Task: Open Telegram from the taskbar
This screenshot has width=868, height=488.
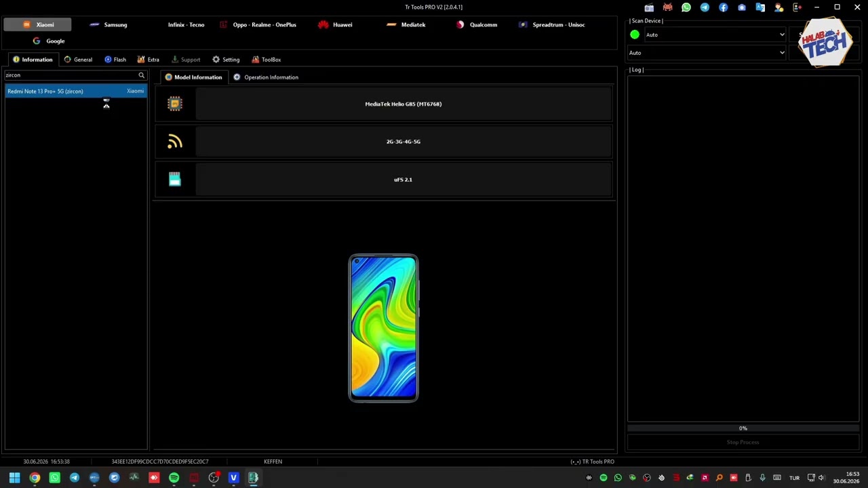Action: click(75, 478)
